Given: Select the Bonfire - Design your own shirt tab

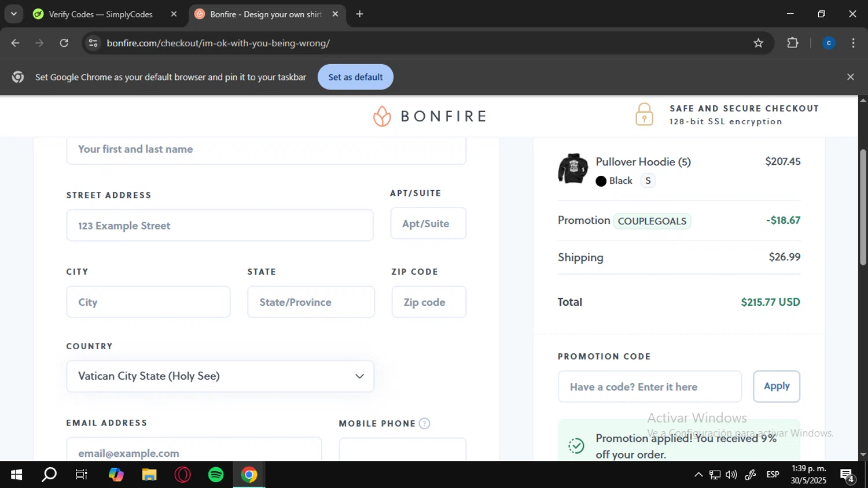Looking at the screenshot, I should tap(266, 14).
